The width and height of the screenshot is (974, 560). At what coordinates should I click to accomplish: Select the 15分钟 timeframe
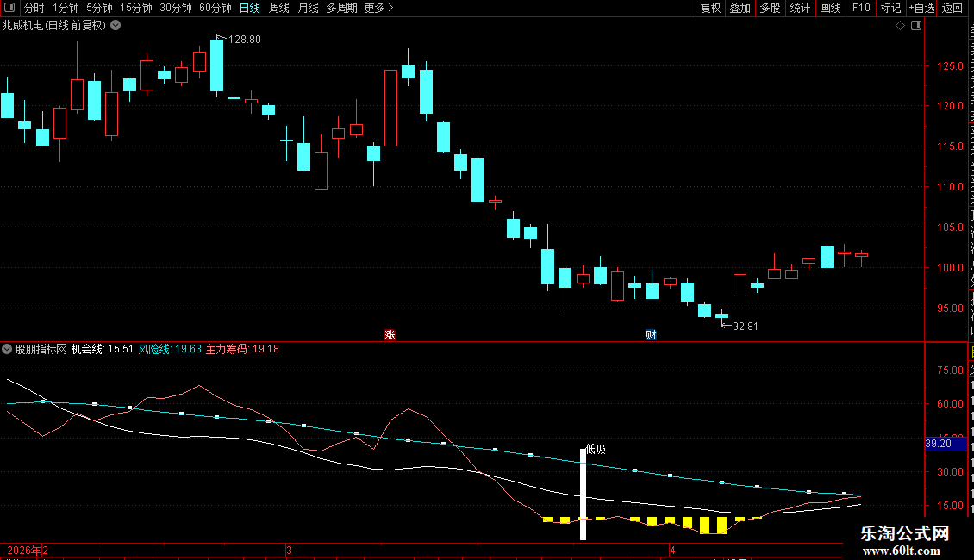[x=135, y=8]
